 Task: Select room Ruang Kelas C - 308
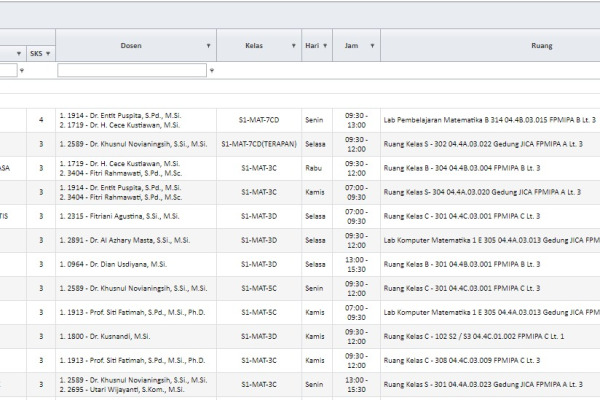click(x=461, y=361)
